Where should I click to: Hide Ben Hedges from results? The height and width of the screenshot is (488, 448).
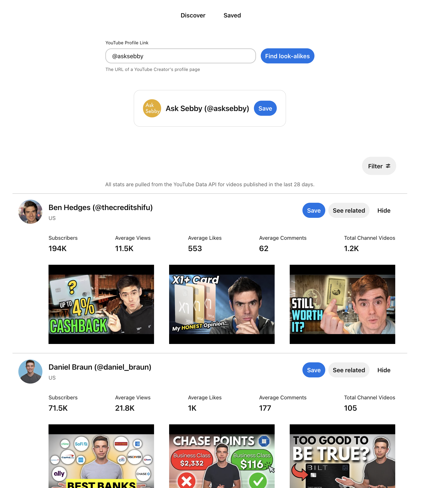383,210
